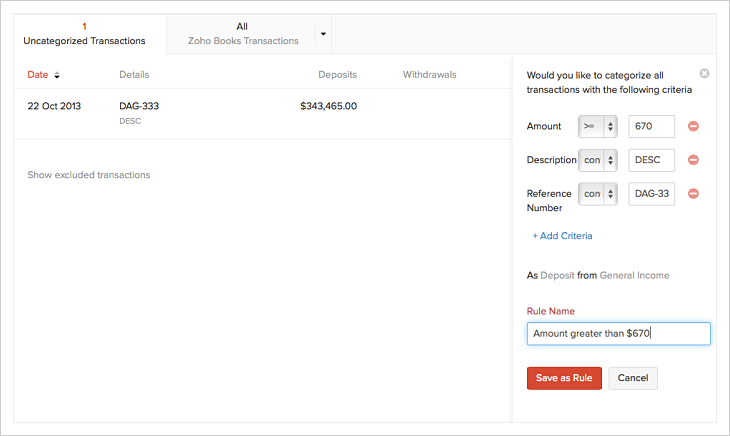Remove the Description criteria row

(693, 160)
